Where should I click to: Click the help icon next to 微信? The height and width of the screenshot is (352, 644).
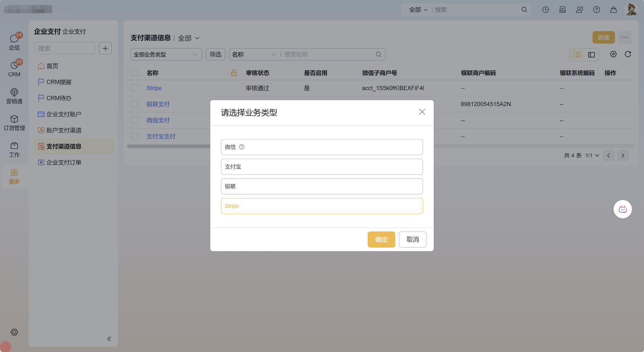pyautogui.click(x=242, y=147)
